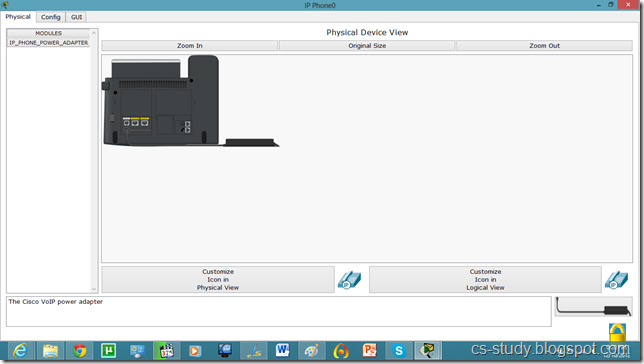Click the yellow padlock icon
This screenshot has width=644, height=364.
617,332
